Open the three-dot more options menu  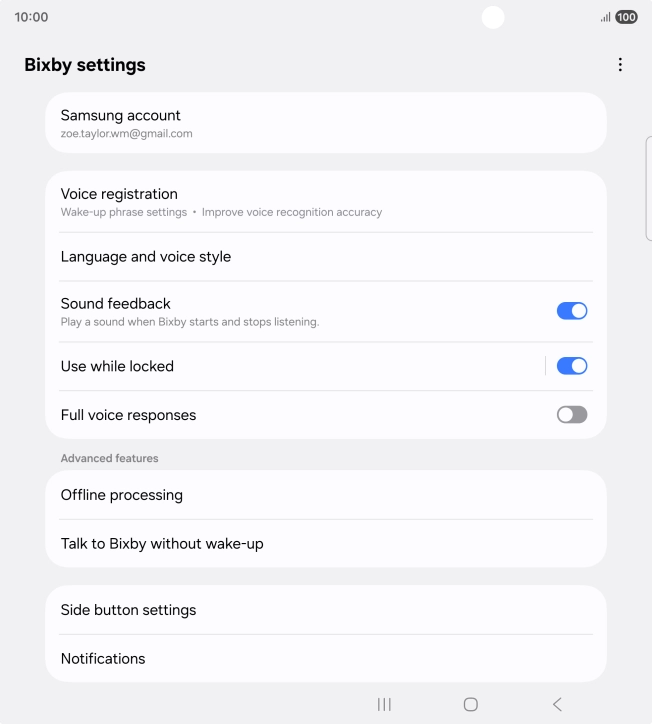tap(620, 65)
